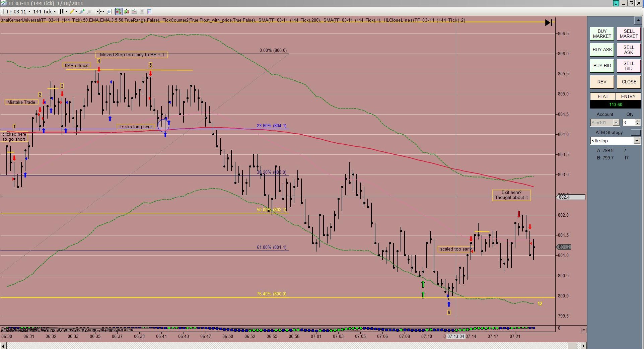This screenshot has height=349, width=644.
Task: Click the 'Mistake Trade' annotation label
Action: point(21,102)
